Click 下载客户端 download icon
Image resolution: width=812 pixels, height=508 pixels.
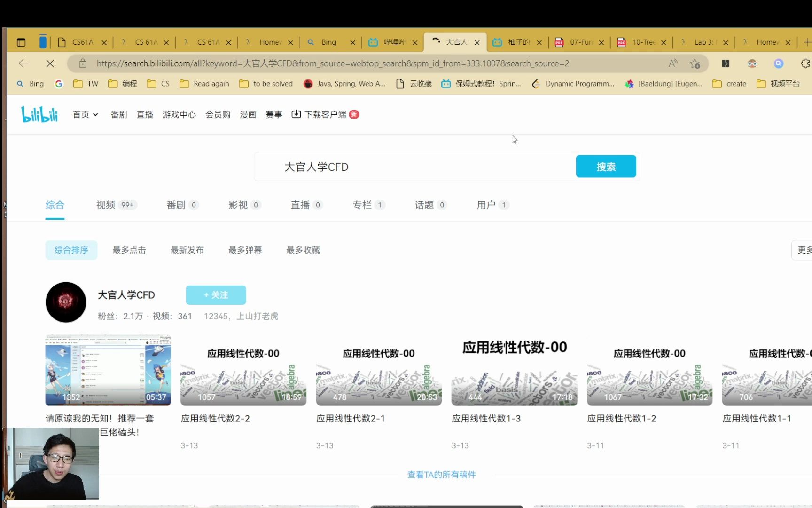tap(296, 114)
